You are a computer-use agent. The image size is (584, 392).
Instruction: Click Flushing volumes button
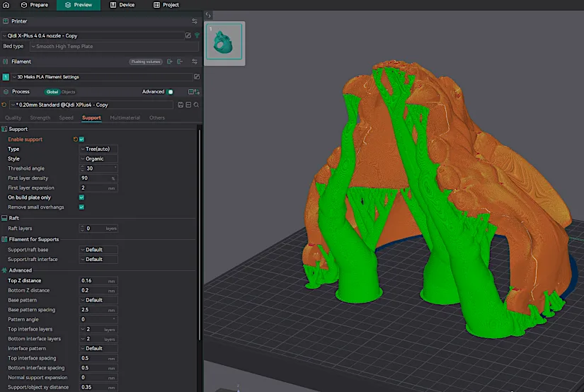coord(146,62)
